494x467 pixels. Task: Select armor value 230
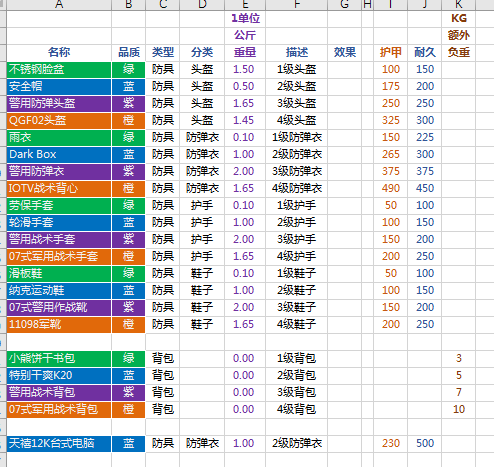[391, 444]
